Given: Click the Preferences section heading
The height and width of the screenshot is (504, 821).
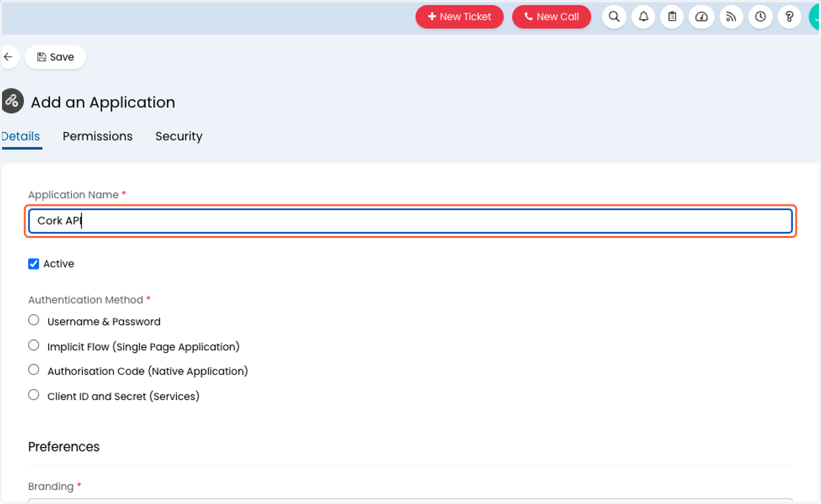Looking at the screenshot, I should click(64, 447).
